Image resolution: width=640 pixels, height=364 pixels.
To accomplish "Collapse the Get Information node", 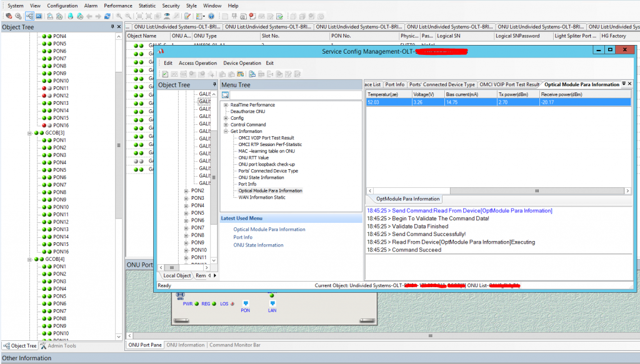I will click(x=226, y=131).
